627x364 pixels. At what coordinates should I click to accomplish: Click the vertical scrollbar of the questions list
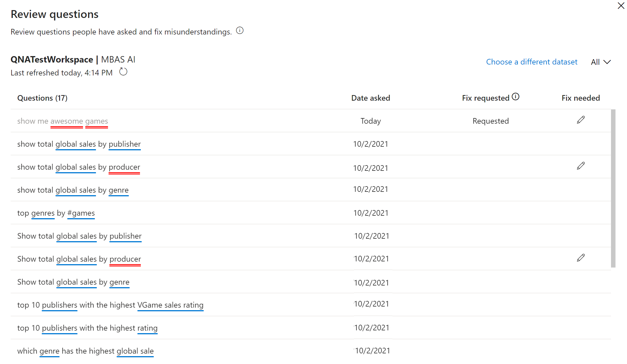(x=613, y=188)
